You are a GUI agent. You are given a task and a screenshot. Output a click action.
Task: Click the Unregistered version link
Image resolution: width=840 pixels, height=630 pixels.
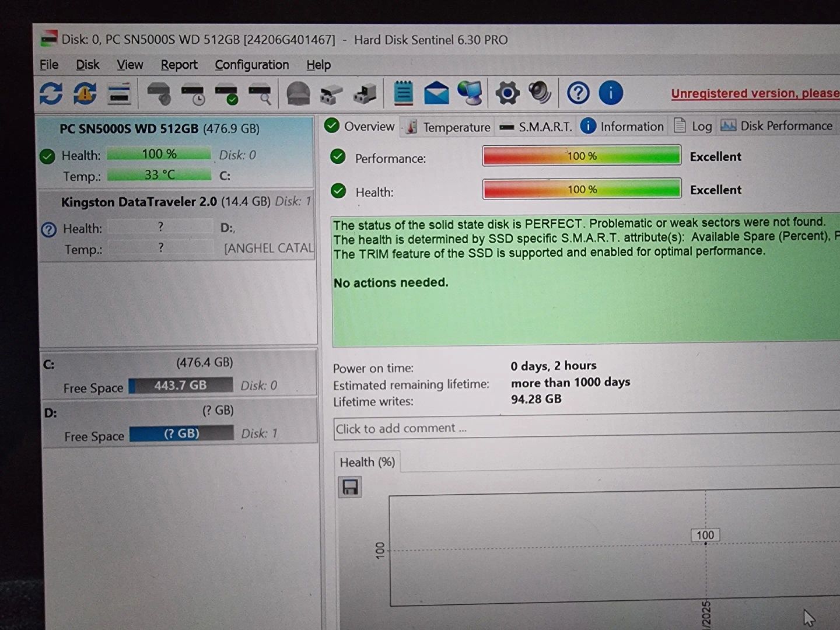coord(755,93)
